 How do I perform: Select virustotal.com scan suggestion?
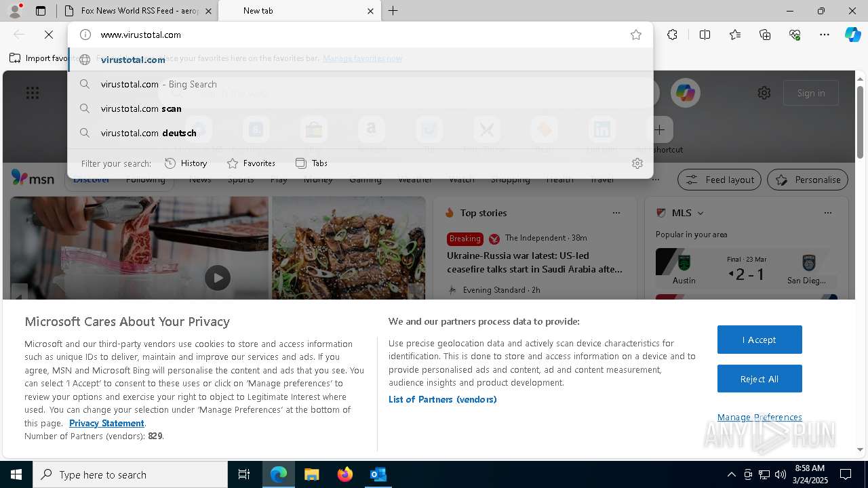(360, 108)
